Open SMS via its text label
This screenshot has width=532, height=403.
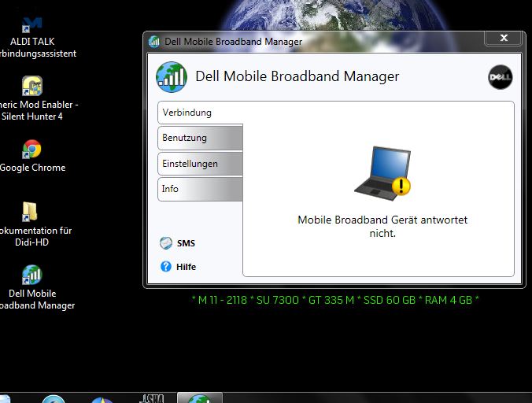186,243
